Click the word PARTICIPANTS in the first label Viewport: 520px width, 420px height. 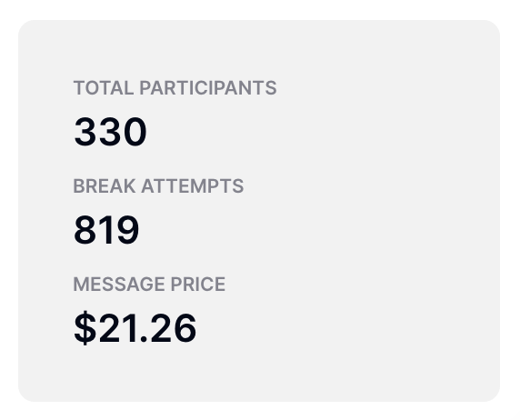(208, 88)
